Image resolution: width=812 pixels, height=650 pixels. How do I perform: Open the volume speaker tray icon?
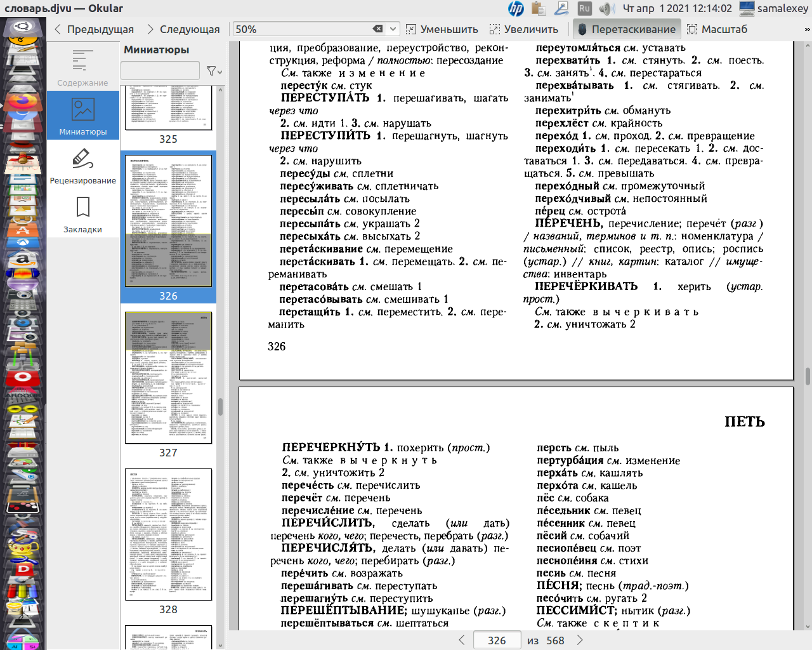coord(607,8)
